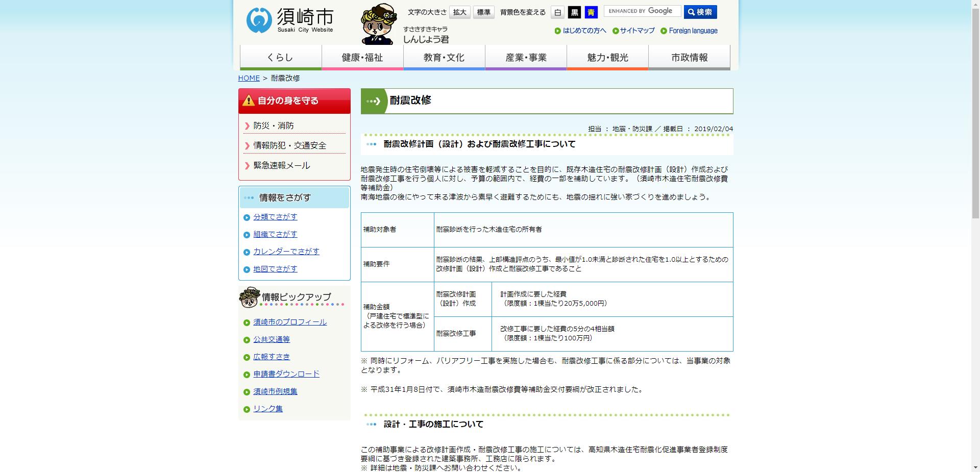Screen dimensions: 980x472
Task: Open the HOME breadcrumb link
Action: tap(249, 78)
